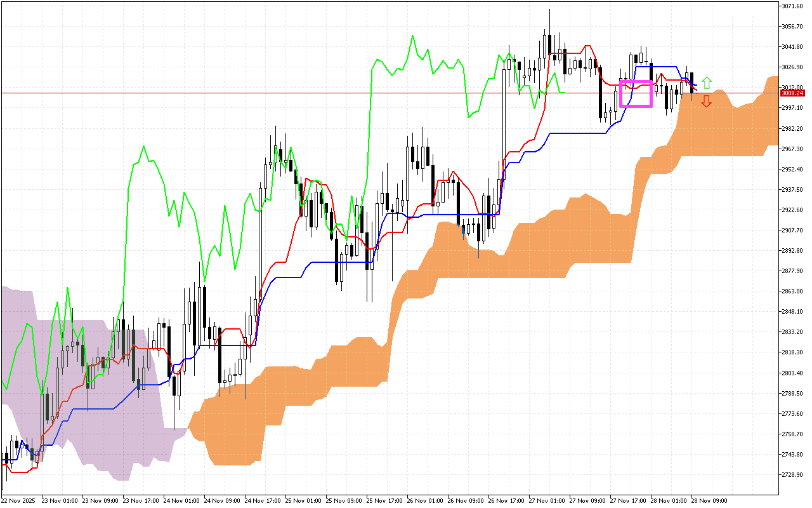Click the current price tag showing 3008.24
Screen dimensions: 812x508
[792, 92]
